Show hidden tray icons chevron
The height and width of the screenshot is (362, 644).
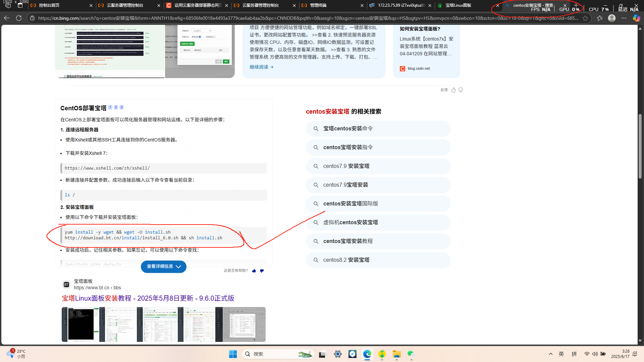(x=550, y=354)
